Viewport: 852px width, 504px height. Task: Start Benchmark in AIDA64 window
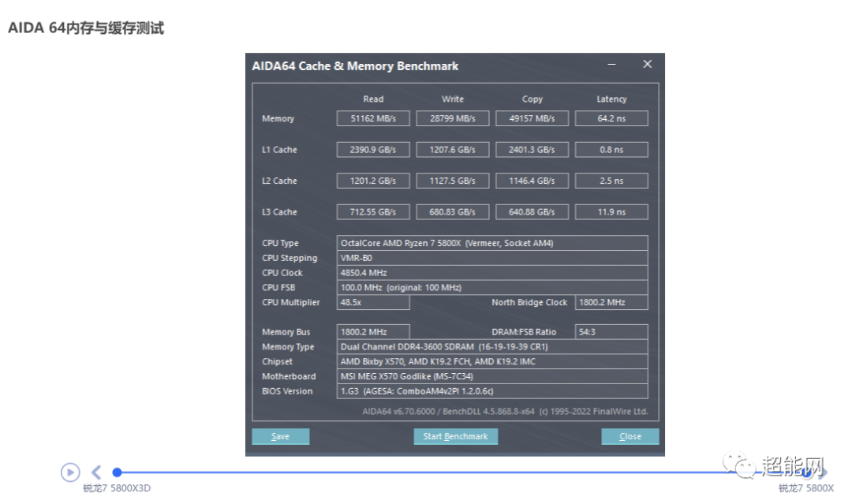(x=455, y=436)
